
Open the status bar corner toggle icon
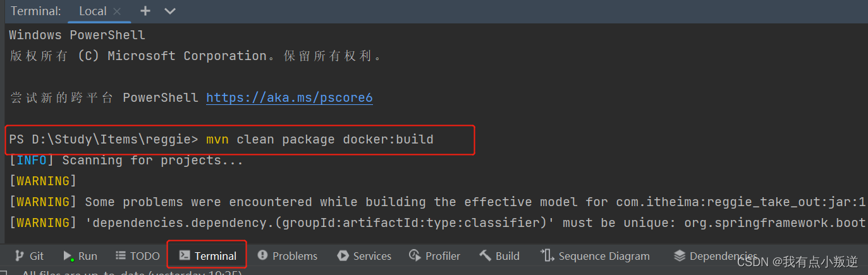(3, 272)
